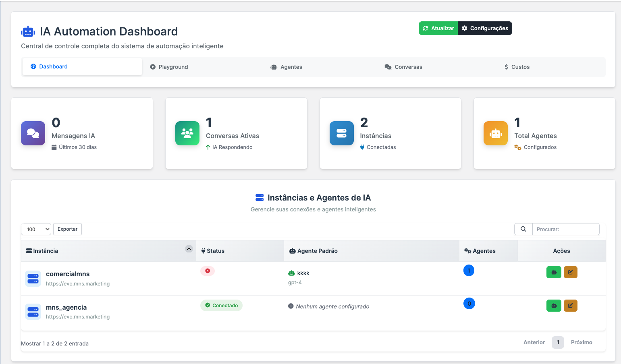This screenshot has width=621, height=364.
Task: Click the blue agents count badge showing 1
Action: tap(469, 270)
